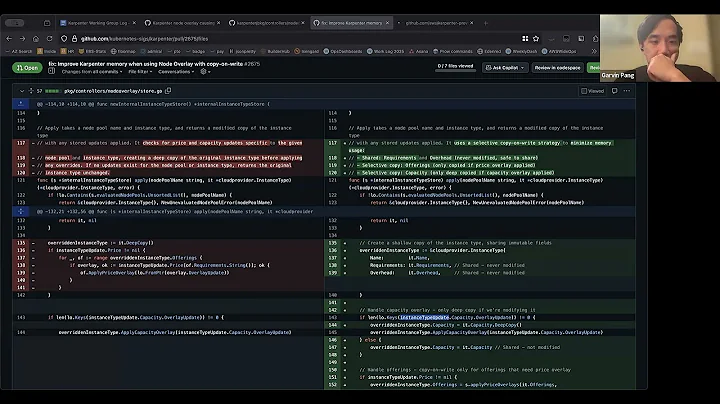Open the browser home page
The height and width of the screenshot is (404, 720).
coord(36,39)
